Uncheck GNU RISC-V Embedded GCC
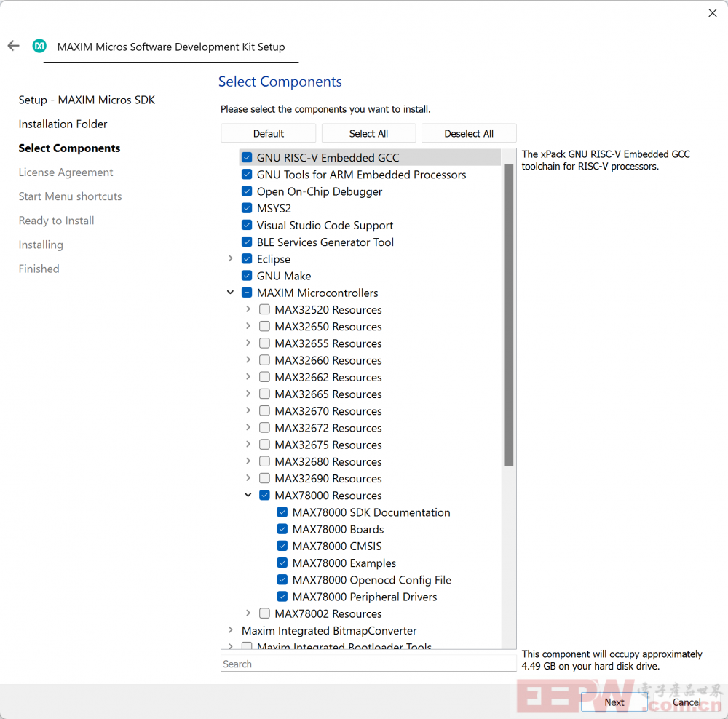This screenshot has width=728, height=719. [x=247, y=157]
